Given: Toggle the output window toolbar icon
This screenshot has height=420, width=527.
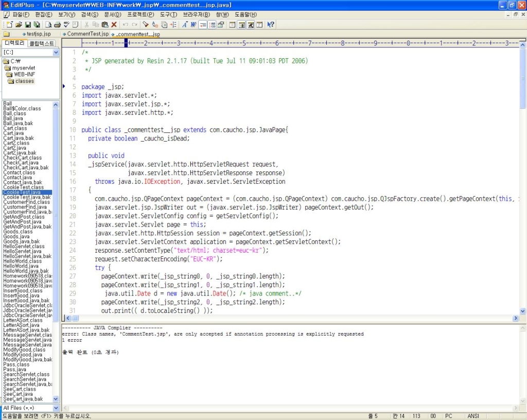Looking at the screenshot, I should pos(251,25).
